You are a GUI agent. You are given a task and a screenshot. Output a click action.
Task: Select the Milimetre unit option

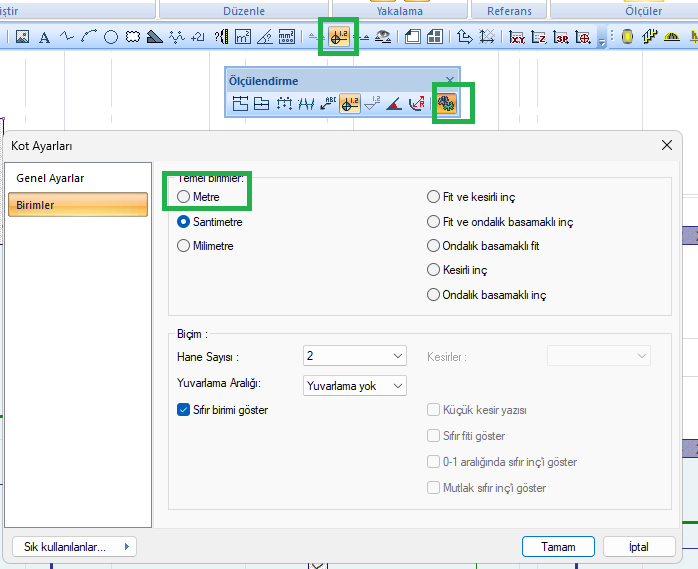pyautogui.click(x=184, y=246)
